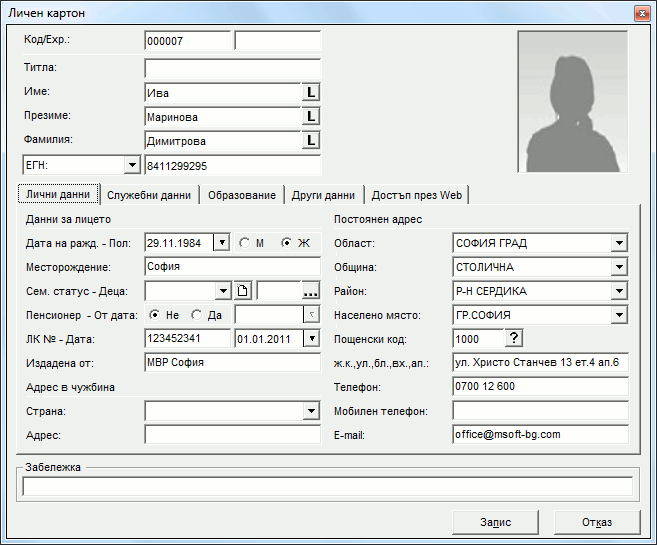Image resolution: width=657 pixels, height=545 pixels.
Task: Open the Образование tab
Action: 242,195
